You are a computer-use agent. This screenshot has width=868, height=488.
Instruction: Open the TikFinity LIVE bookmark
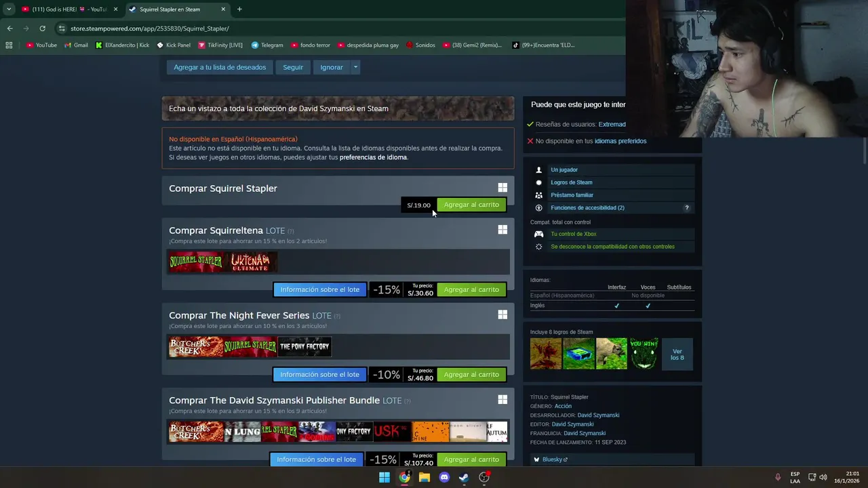click(x=220, y=45)
